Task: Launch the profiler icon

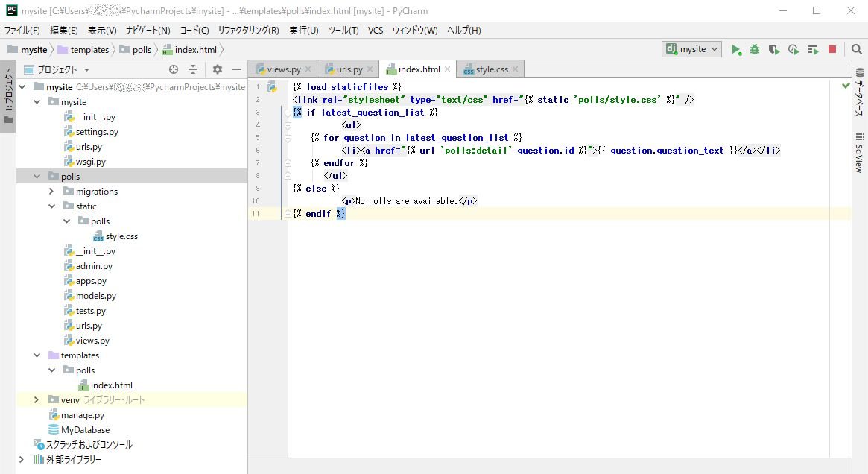Action: tap(793, 48)
